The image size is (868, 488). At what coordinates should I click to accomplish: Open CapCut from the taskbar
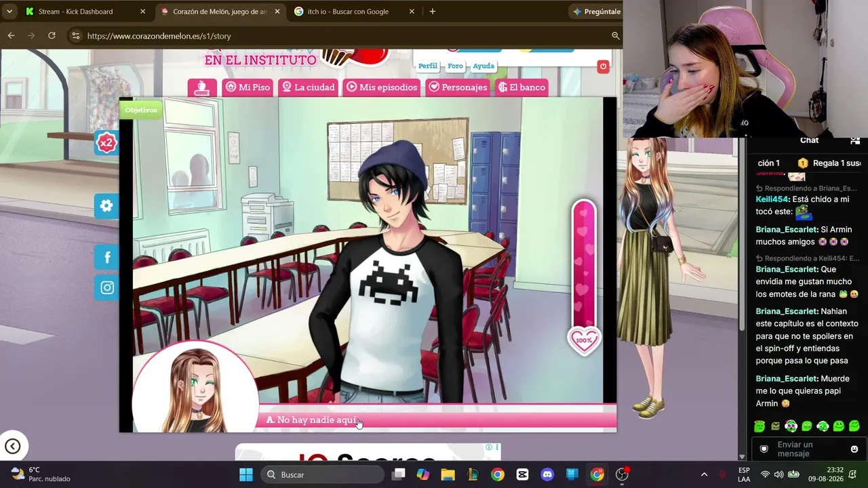522,474
